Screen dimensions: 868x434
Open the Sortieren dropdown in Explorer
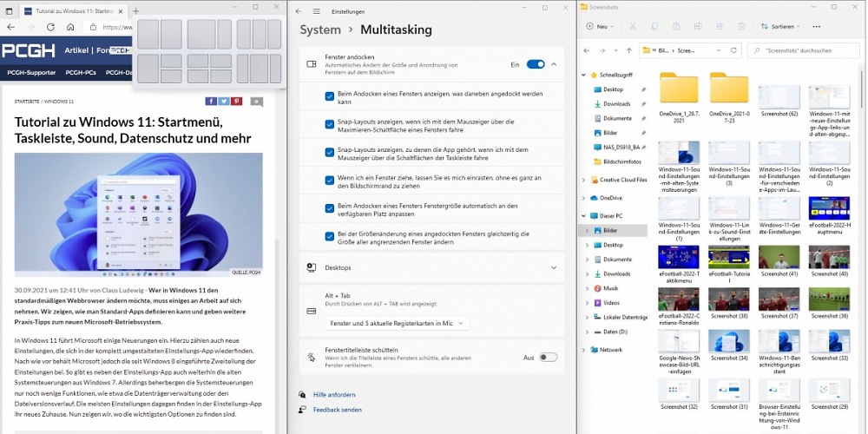click(x=780, y=26)
